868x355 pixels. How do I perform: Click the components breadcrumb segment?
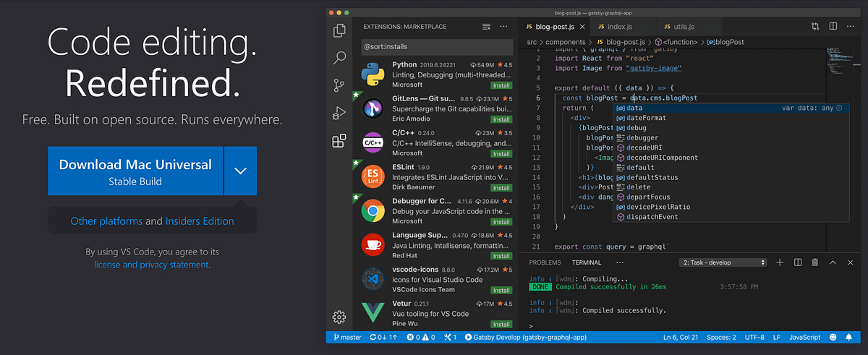(564, 42)
